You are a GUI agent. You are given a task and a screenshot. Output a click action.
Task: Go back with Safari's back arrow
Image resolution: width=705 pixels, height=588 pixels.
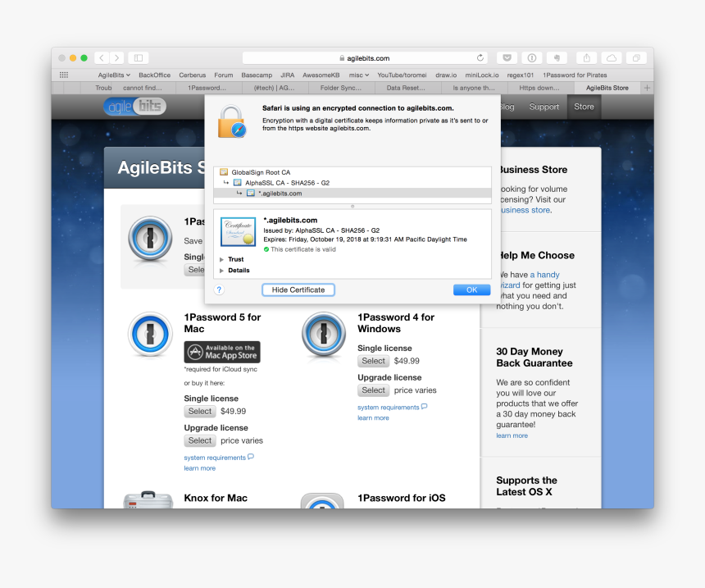point(102,58)
